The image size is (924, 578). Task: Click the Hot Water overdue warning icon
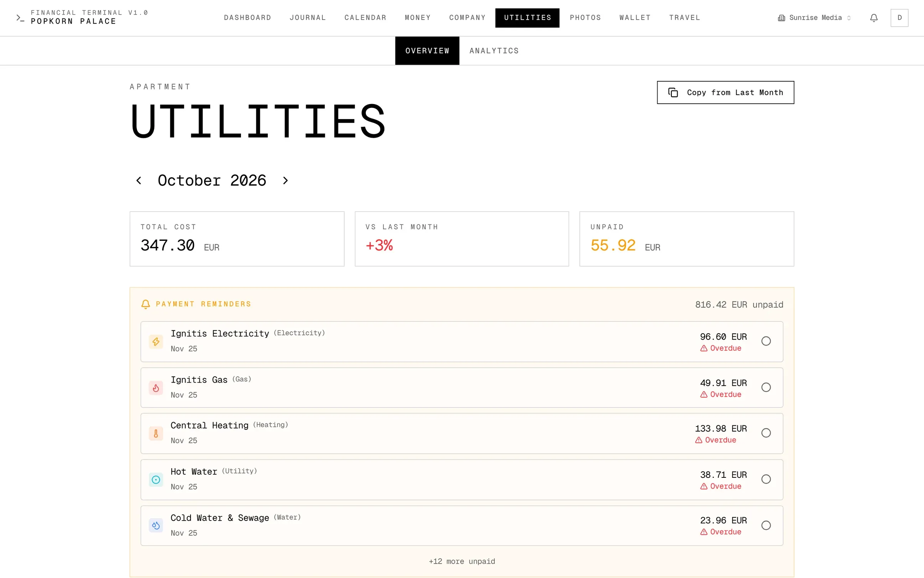[704, 486]
